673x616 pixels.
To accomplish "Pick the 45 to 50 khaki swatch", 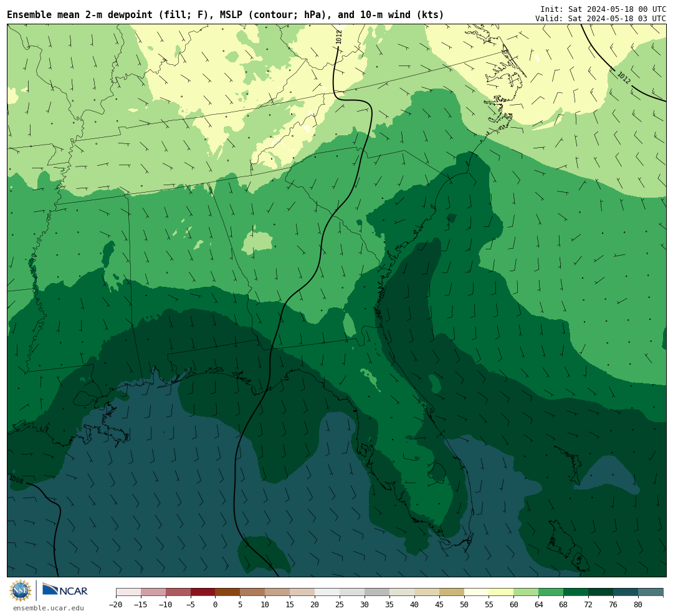I will pyautogui.click(x=452, y=592).
